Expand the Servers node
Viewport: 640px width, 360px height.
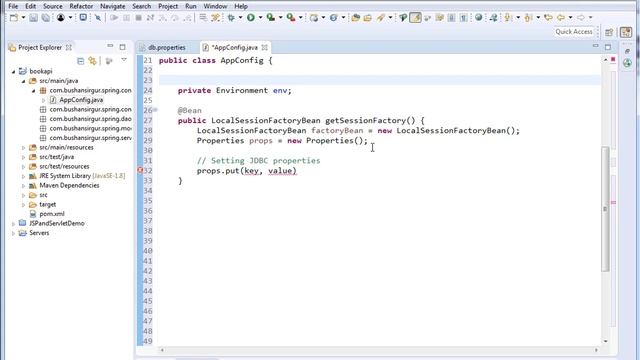tap(13, 233)
